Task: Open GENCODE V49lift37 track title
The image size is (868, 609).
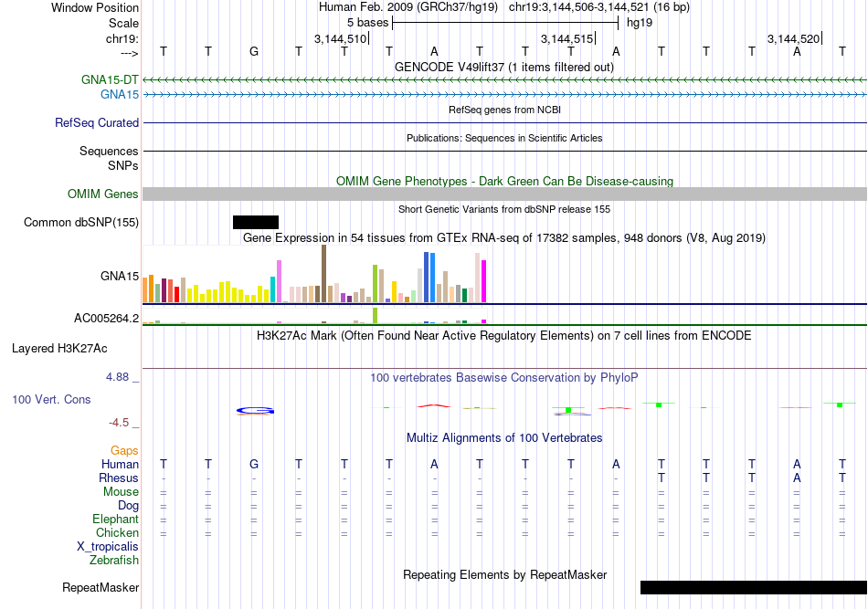Action: (x=504, y=68)
